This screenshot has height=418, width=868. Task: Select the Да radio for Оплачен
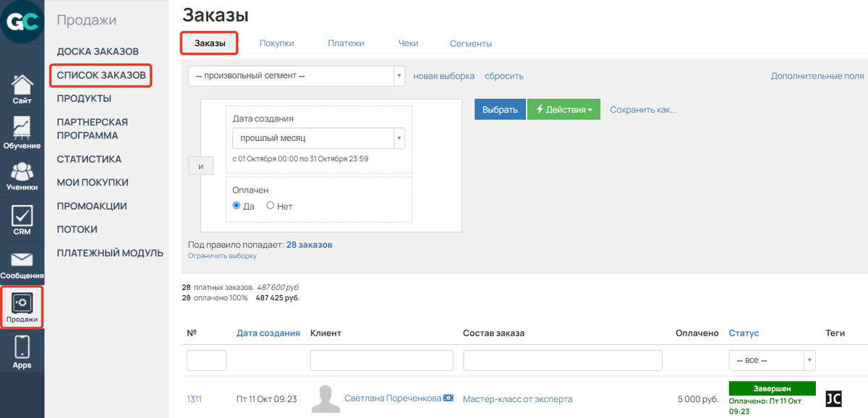point(237,205)
